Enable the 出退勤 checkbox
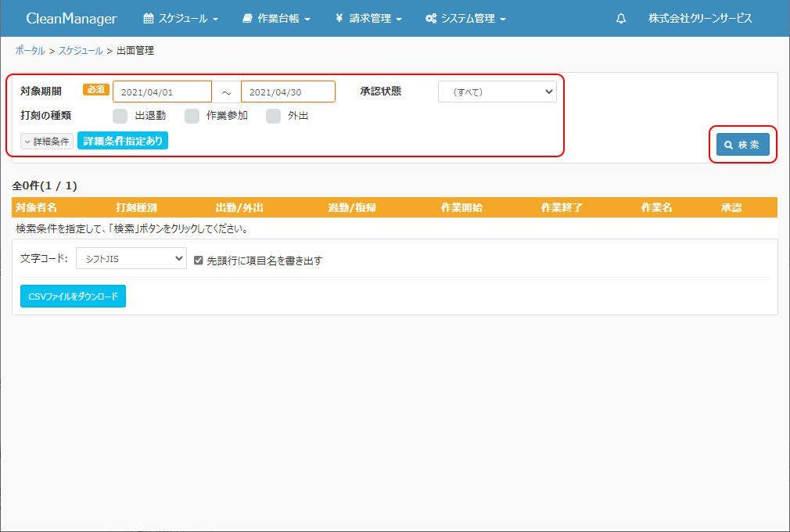The width and height of the screenshot is (790, 532). tap(120, 117)
